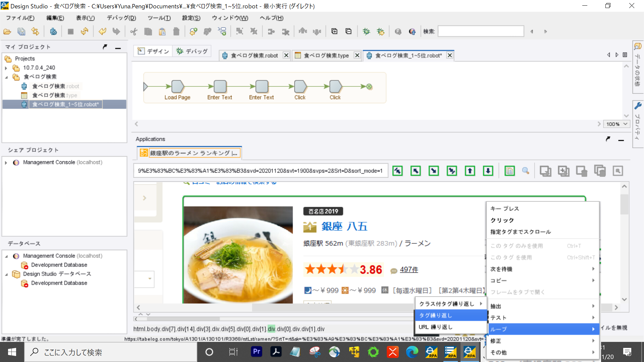Choose URL 繰り返し from loop submenu
The height and width of the screenshot is (362, 644).
[451, 327]
